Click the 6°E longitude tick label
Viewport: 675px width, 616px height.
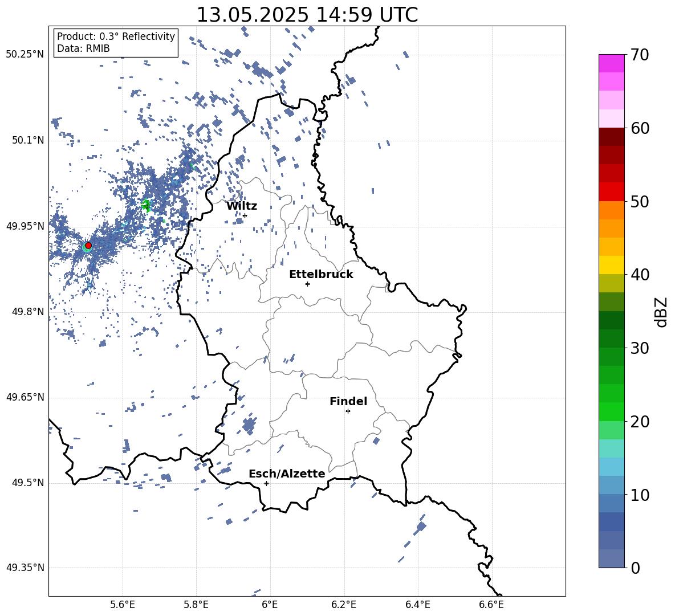point(270,605)
